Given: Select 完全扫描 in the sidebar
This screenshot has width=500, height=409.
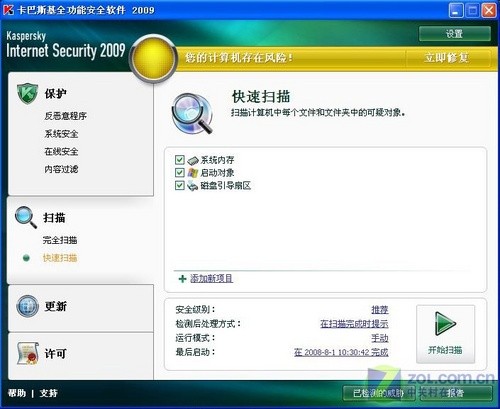Looking at the screenshot, I should click(60, 240).
